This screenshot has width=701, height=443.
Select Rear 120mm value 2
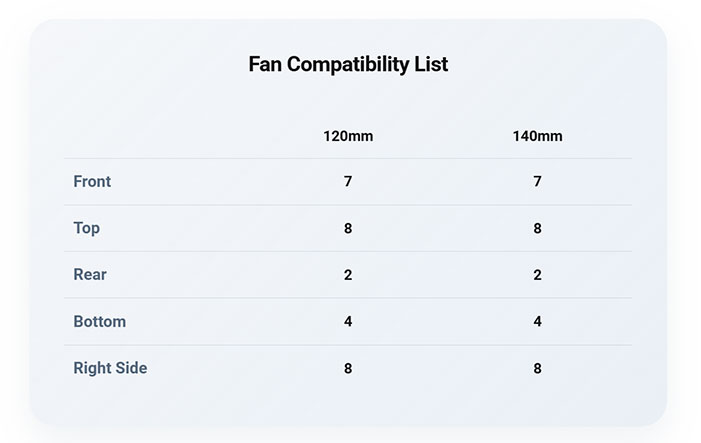(x=348, y=275)
